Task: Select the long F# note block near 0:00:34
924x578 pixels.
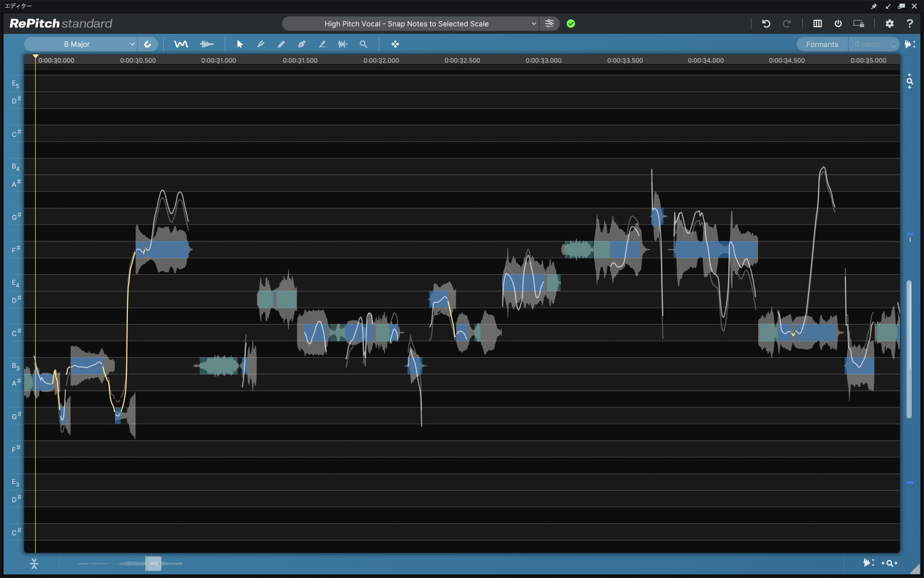Action: point(715,250)
